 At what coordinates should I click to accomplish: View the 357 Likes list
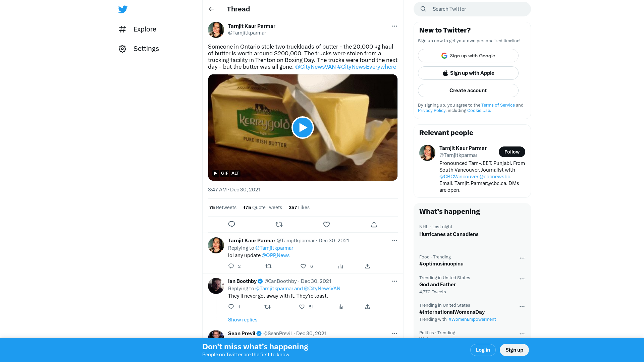pyautogui.click(x=299, y=207)
